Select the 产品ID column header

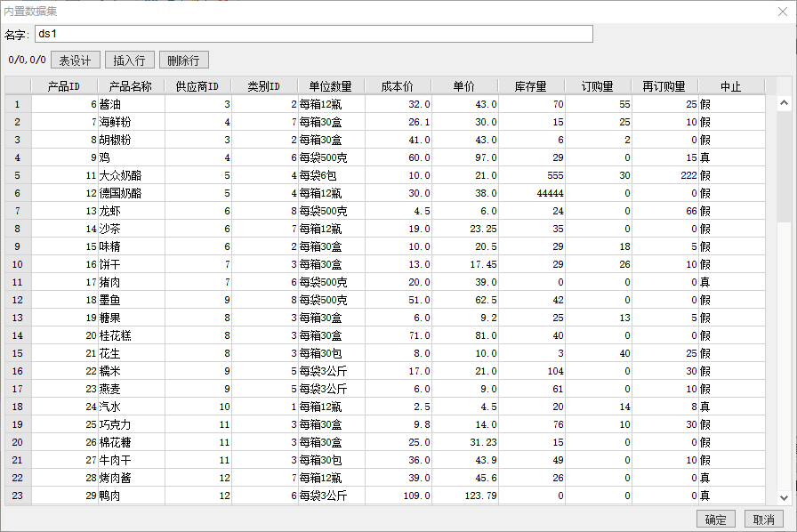pyautogui.click(x=64, y=86)
